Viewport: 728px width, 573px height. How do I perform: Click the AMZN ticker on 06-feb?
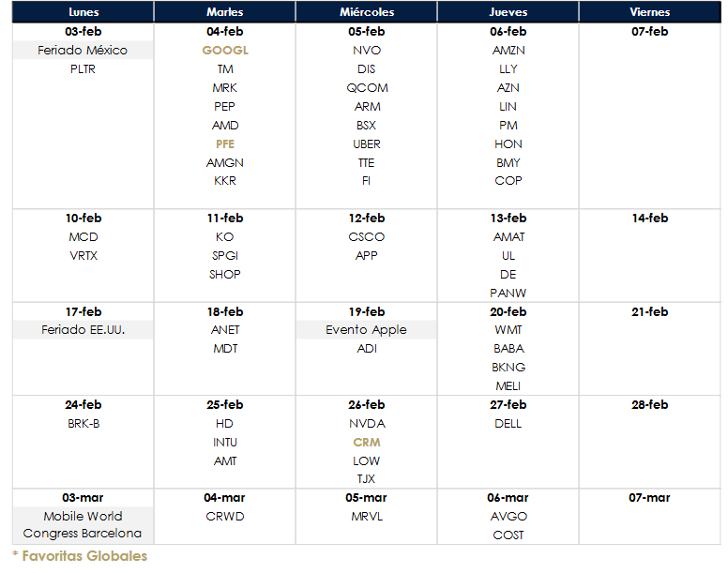pos(508,50)
